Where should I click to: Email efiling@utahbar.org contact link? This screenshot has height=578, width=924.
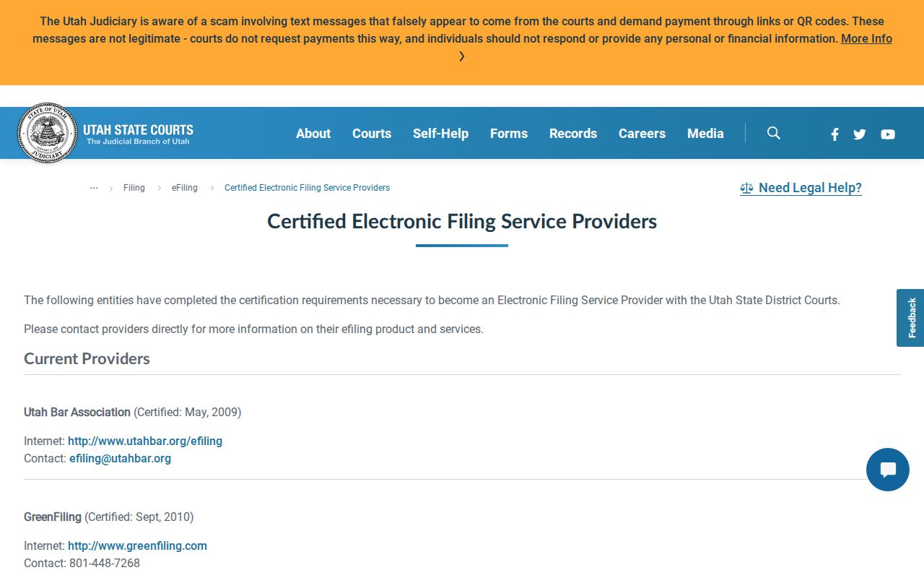click(x=120, y=458)
